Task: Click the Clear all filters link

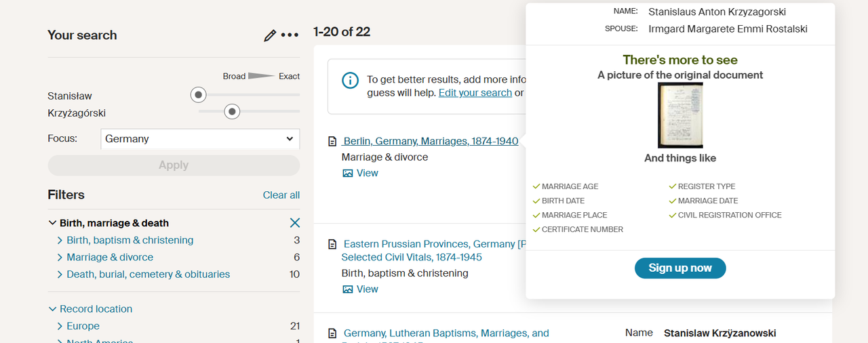Action: [281, 195]
